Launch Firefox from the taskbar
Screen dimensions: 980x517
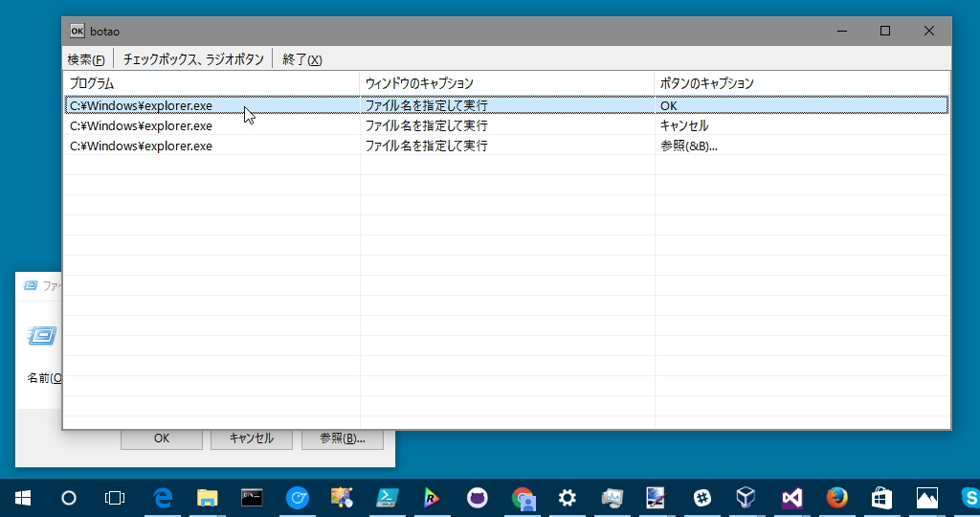pos(836,498)
